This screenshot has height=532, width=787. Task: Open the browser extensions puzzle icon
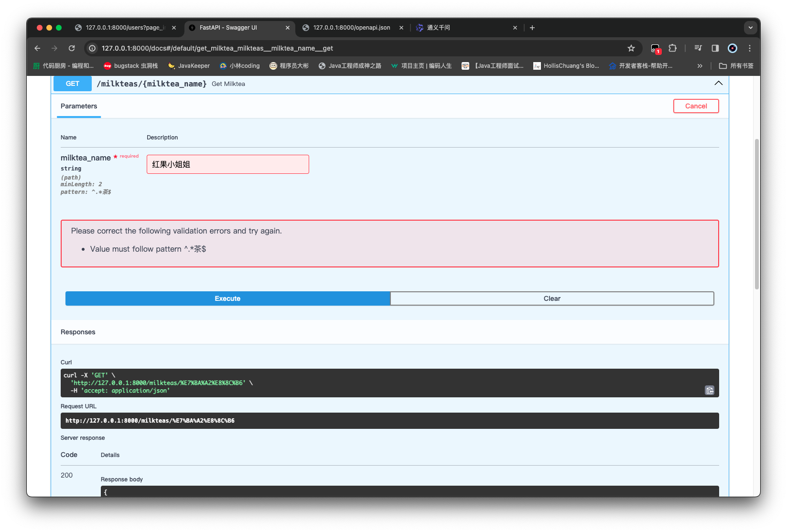(673, 48)
